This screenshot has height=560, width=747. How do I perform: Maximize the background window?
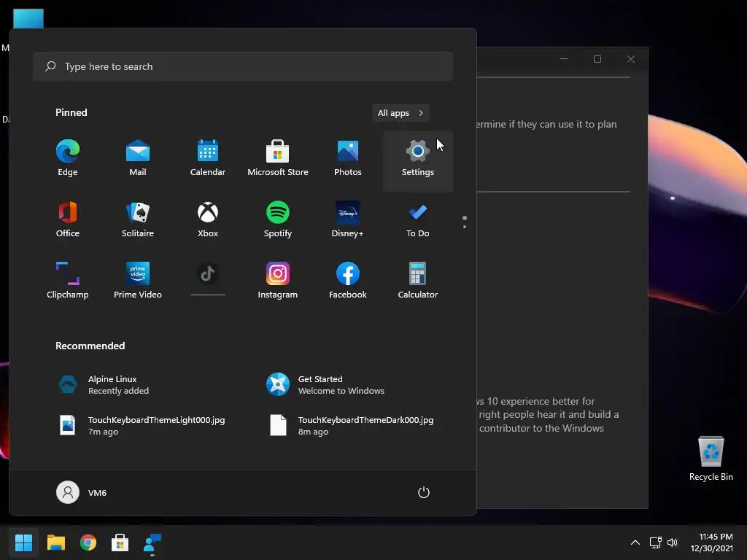(x=597, y=59)
